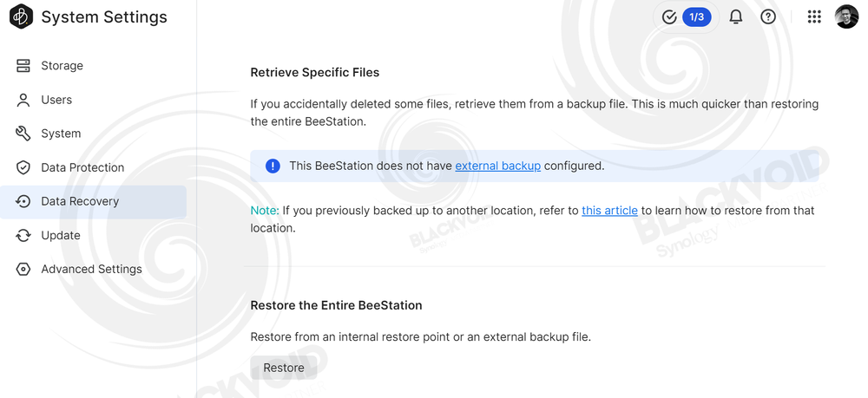
Task: Click the System wrench icon
Action: tap(23, 134)
